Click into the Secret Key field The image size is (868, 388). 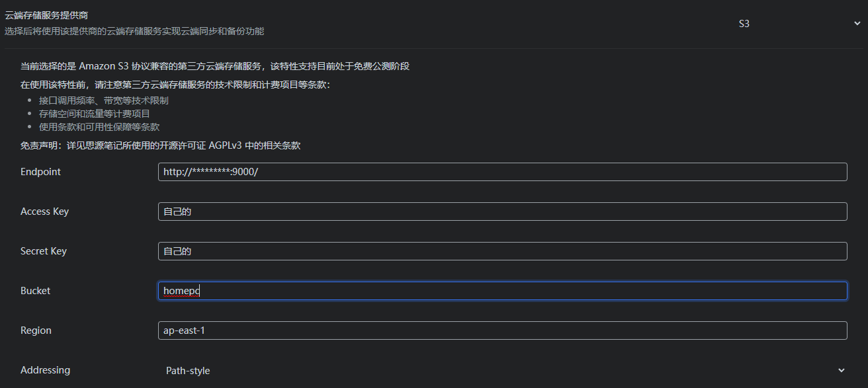click(x=502, y=251)
